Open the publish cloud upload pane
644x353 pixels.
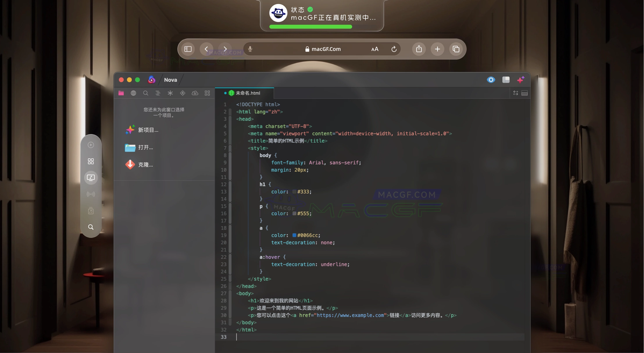click(x=195, y=93)
